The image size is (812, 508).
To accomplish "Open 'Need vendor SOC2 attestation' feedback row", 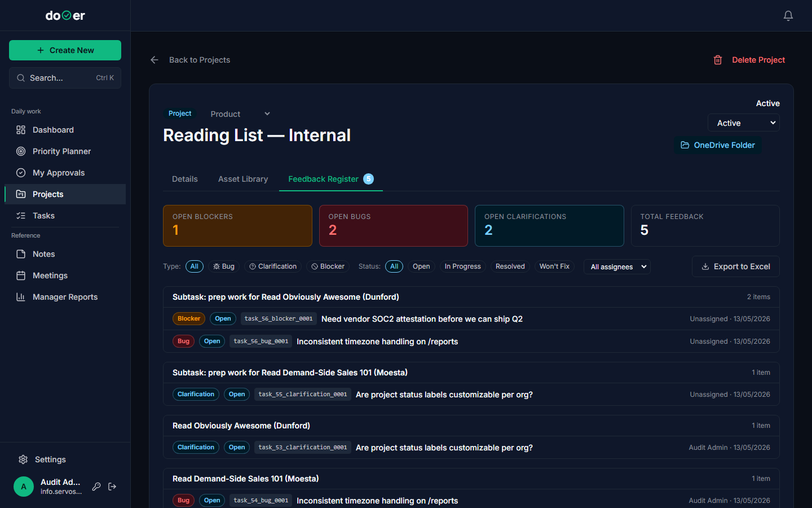I will 471,319.
